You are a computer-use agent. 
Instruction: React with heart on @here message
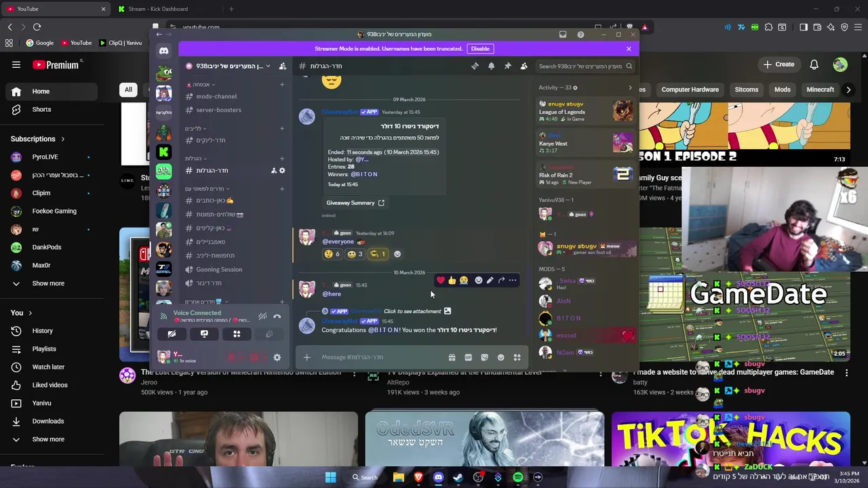coord(441,280)
